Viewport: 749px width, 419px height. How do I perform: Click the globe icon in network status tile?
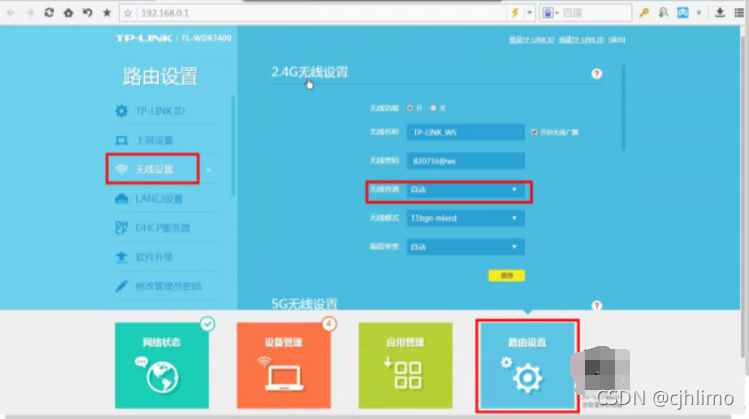tap(162, 376)
